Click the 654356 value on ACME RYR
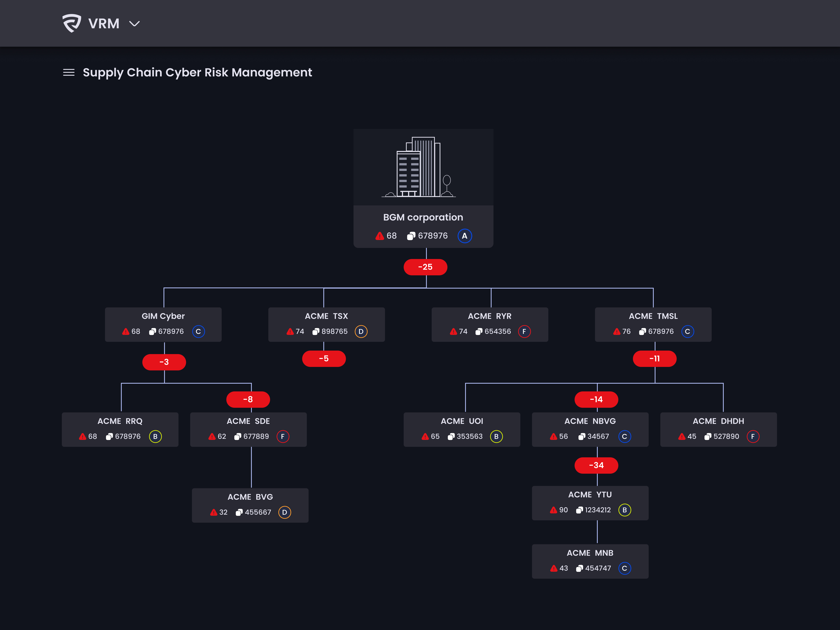This screenshot has height=630, width=840. pyautogui.click(x=498, y=331)
